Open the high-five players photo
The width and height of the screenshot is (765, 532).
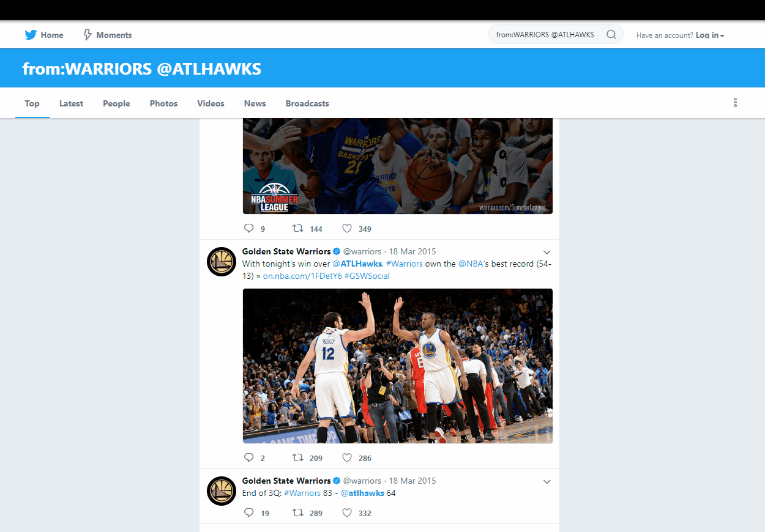[x=398, y=366]
